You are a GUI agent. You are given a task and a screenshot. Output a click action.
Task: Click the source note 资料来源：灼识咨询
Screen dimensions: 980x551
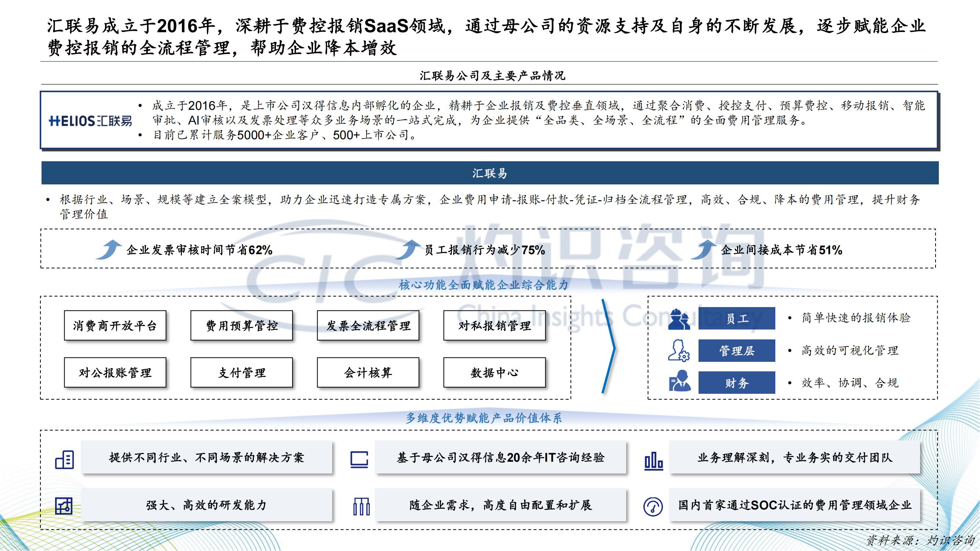(921, 540)
